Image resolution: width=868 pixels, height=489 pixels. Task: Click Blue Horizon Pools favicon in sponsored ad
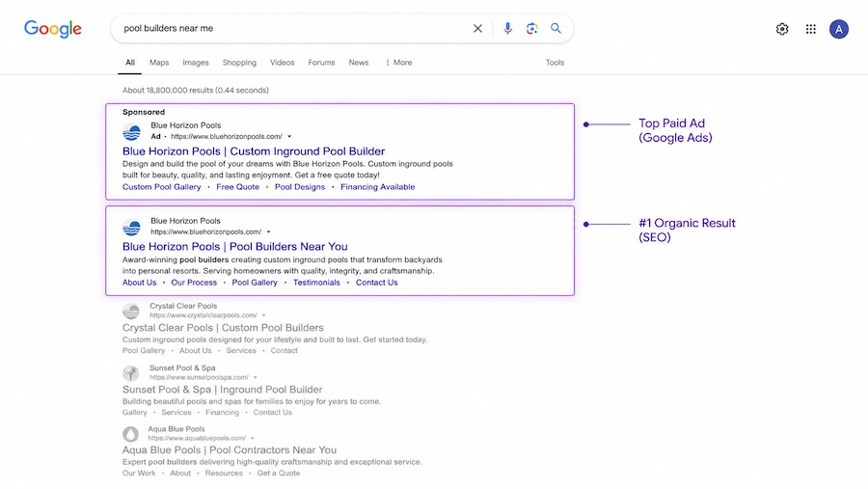(132, 132)
